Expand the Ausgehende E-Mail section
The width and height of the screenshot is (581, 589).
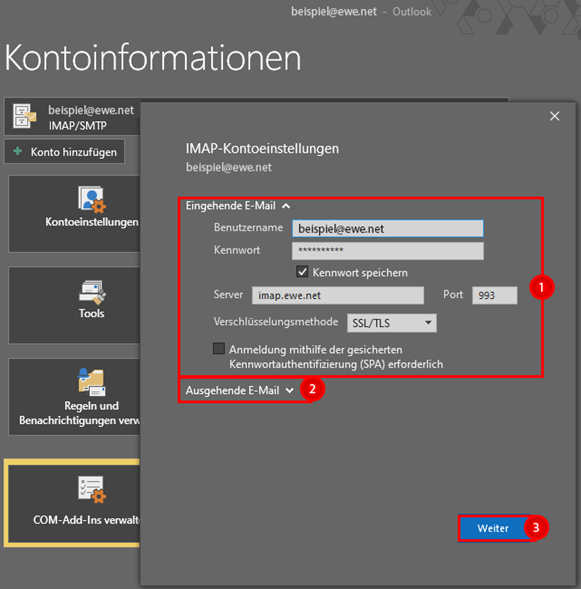[x=240, y=391]
